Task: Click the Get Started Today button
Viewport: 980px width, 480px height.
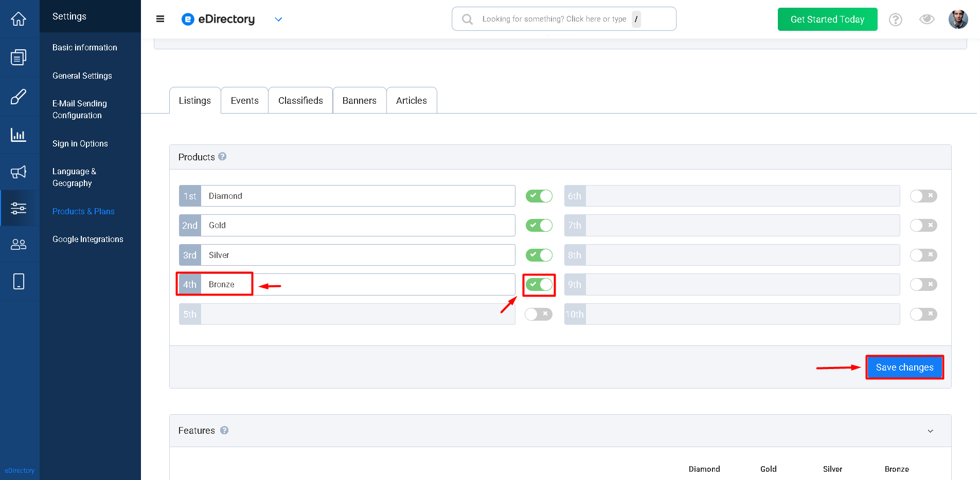Action: pos(828,20)
